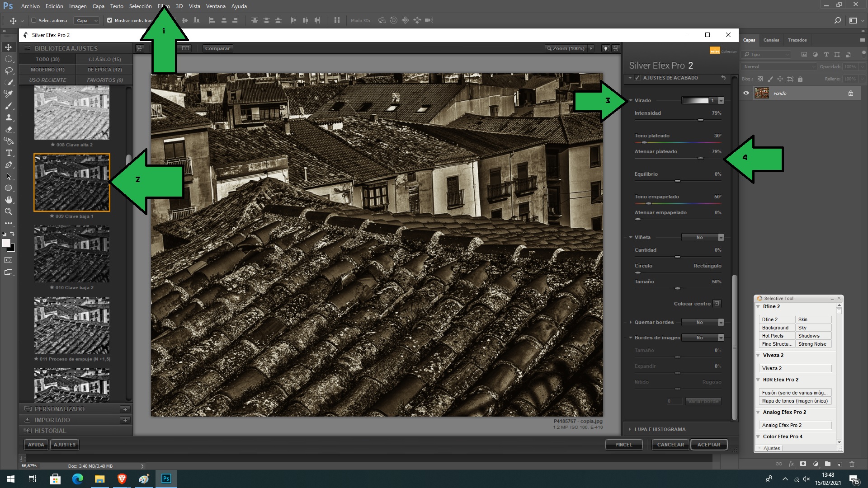Select the 010 Clave baja 2 preset thumbnail
This screenshot has width=868, height=488.
[x=72, y=254]
